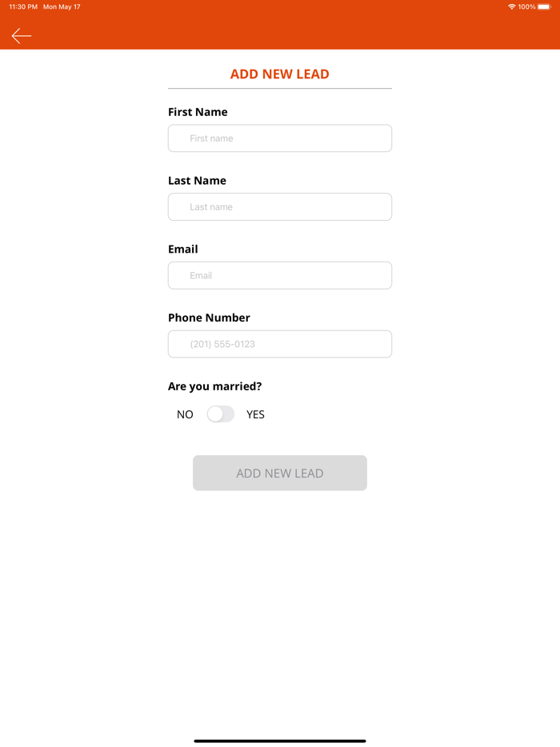
Task: Click the 'Are you married?' question label
Action: pyautogui.click(x=215, y=386)
